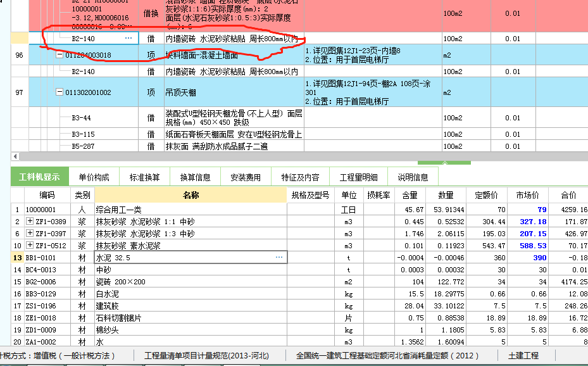
Task: Select the 特征及内容 tab
Action: click(300, 177)
